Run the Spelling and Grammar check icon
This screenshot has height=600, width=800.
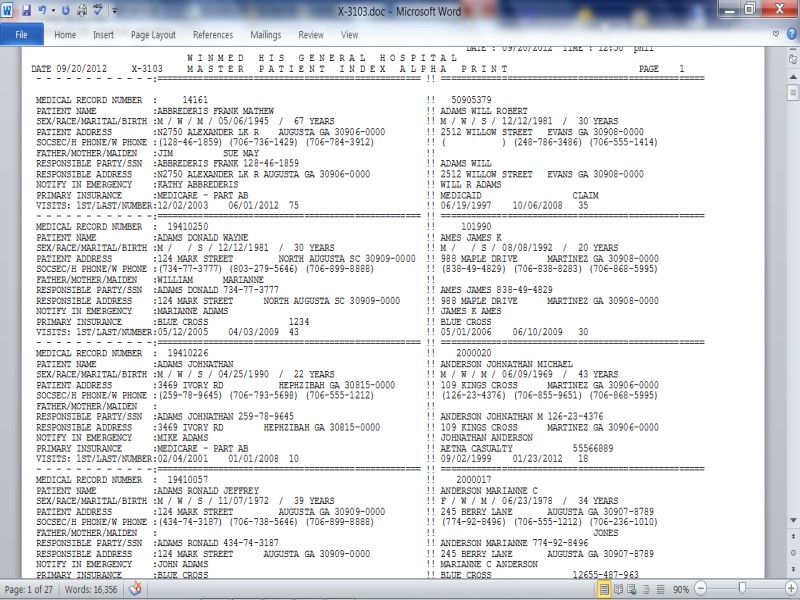point(97,10)
